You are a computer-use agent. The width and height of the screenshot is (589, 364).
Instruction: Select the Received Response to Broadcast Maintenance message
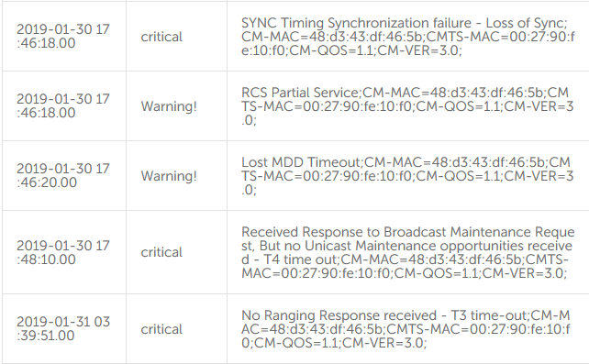pyautogui.click(x=408, y=252)
